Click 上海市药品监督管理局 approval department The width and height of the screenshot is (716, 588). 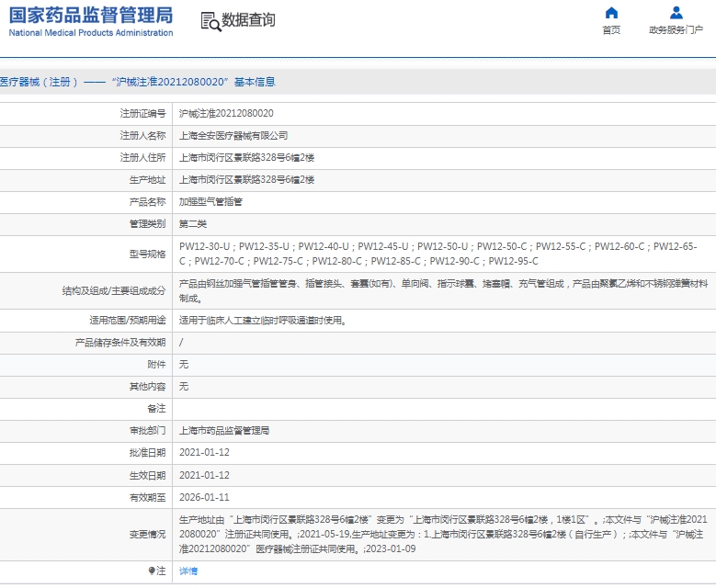(x=224, y=431)
